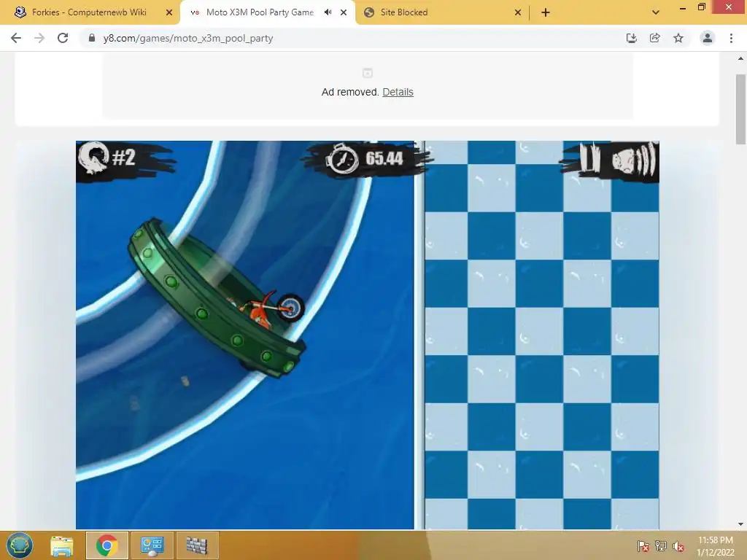Open the Control Panel taskbar icon
The image size is (747, 560).
click(x=152, y=545)
